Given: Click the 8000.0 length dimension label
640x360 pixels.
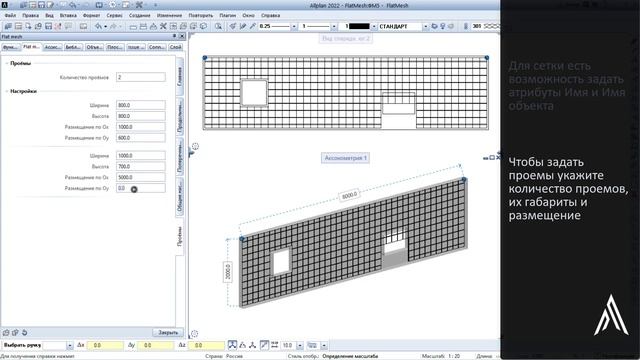Looking at the screenshot, I should (x=349, y=196).
